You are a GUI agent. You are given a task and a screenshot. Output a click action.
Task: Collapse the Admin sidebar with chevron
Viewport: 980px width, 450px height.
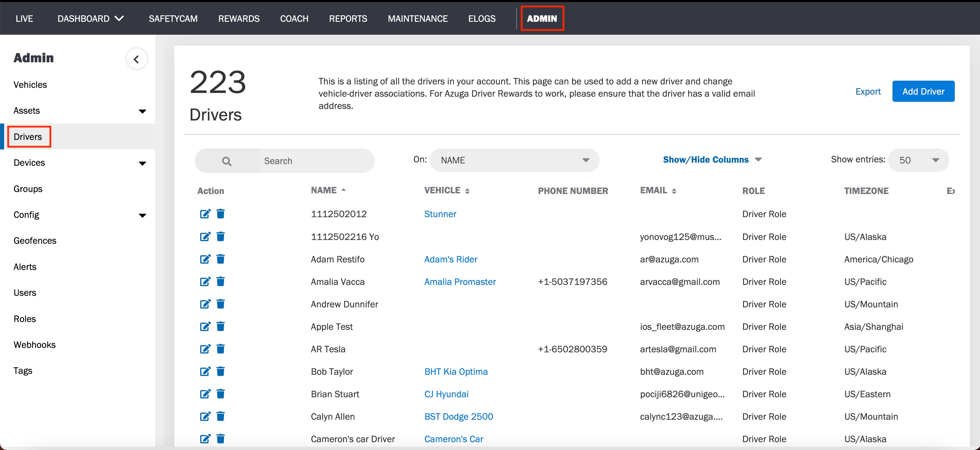tap(137, 59)
